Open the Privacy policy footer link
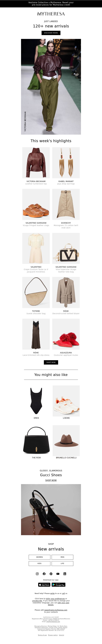The image size is (102, 644). coord(53,635)
